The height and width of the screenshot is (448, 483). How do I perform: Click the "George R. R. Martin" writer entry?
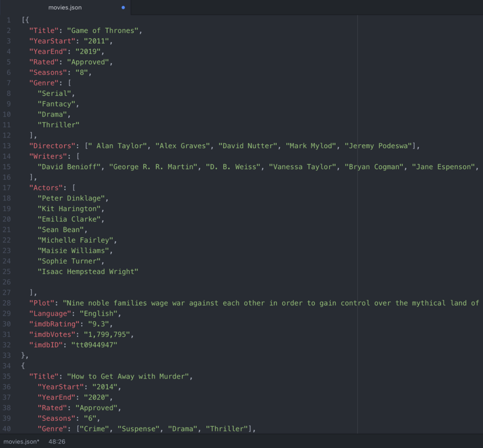pyautogui.click(x=153, y=166)
